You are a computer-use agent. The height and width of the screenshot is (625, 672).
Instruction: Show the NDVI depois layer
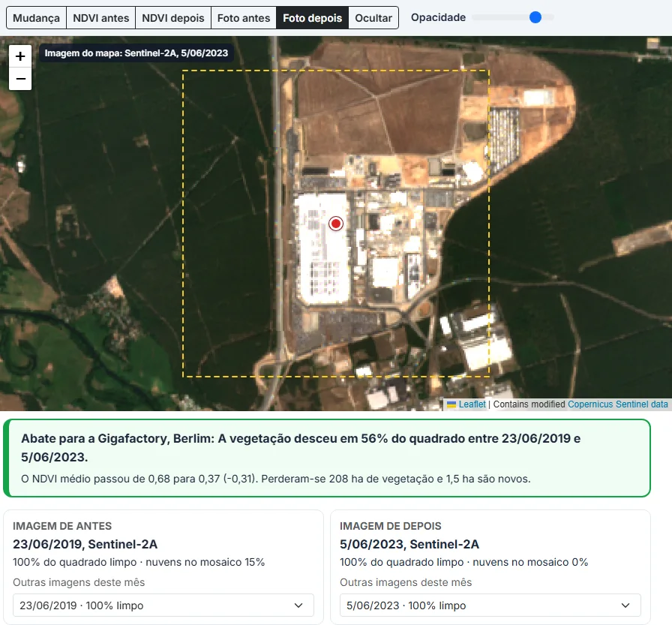coord(173,18)
